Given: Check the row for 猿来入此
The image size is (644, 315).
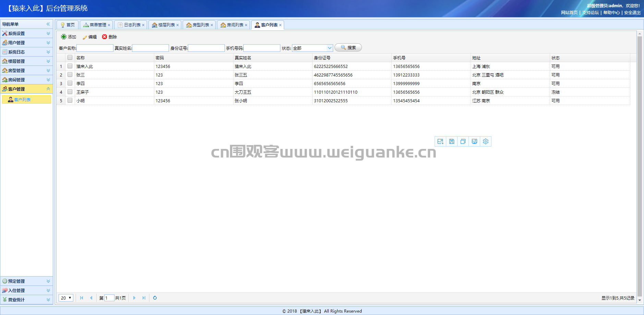Looking at the screenshot, I should tap(70, 66).
